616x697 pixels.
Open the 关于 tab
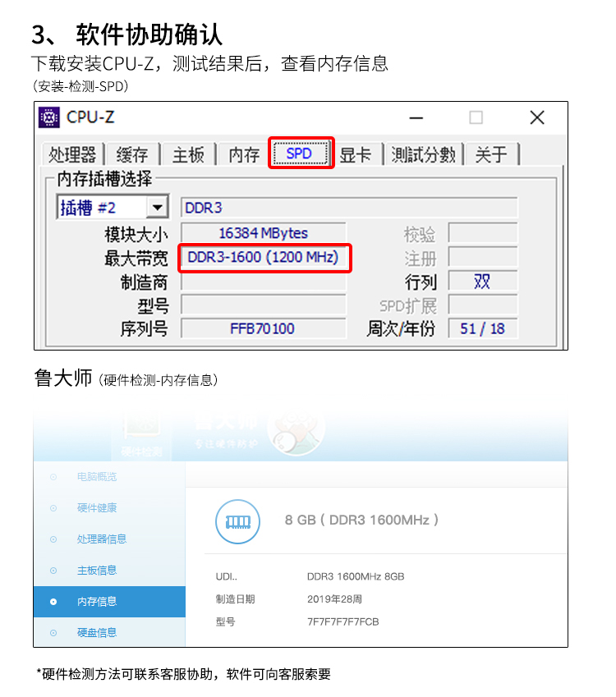coord(491,154)
